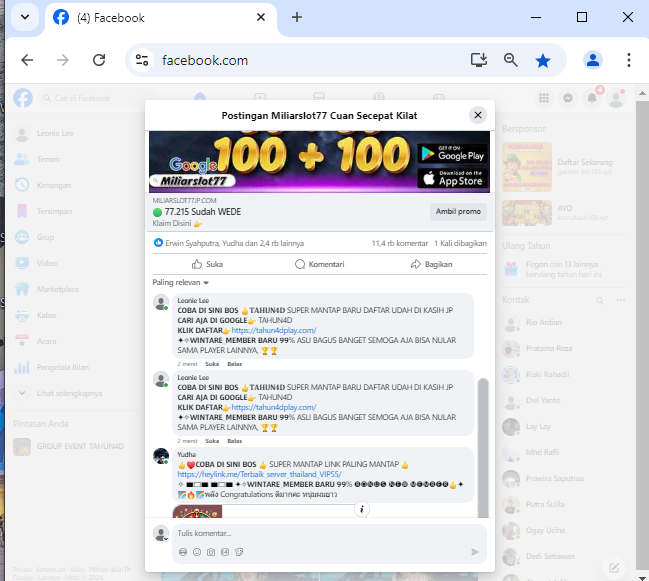Click the 11,4 rb komentar count
Image resolution: width=649 pixels, height=581 pixels.
(x=399, y=243)
